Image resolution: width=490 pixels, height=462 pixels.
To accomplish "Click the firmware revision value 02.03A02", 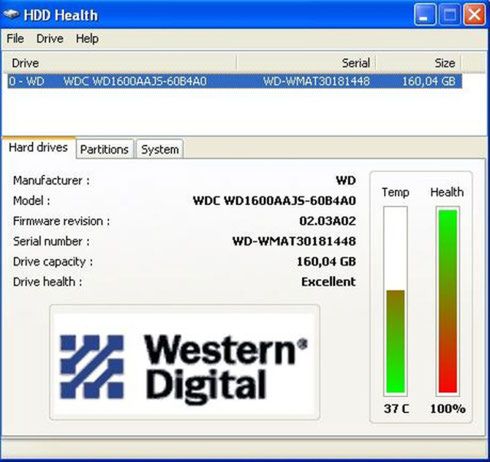I will 327,221.
